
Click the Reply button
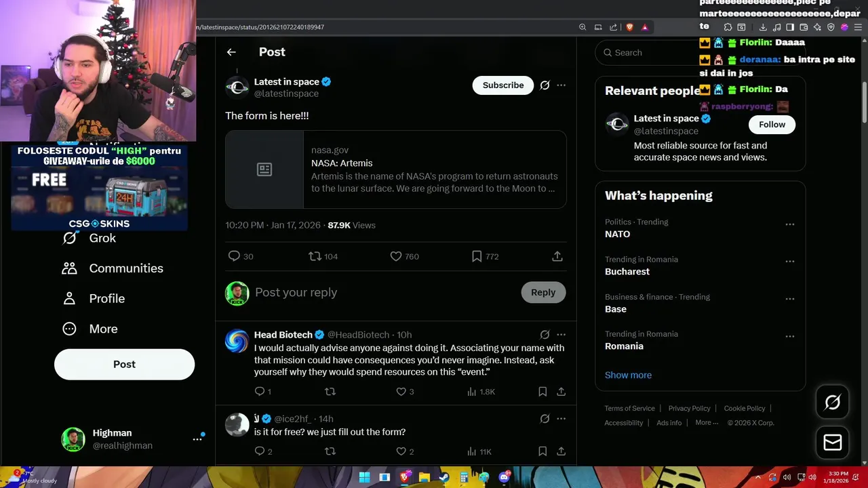(543, 292)
